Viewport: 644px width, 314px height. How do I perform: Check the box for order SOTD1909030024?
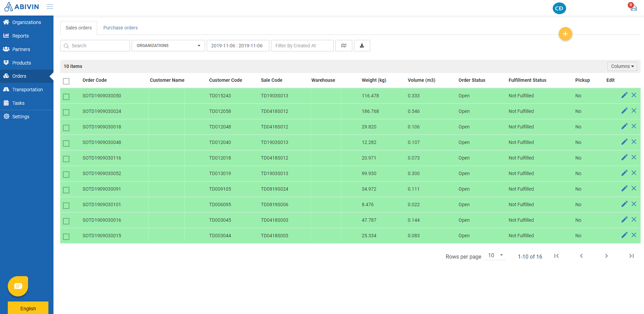[66, 112]
